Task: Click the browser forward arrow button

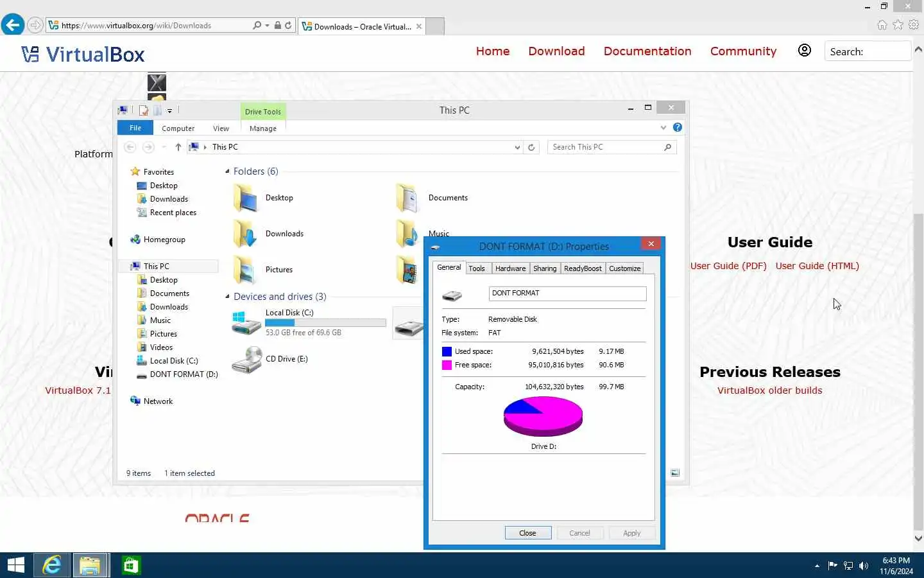Action: [x=35, y=26]
